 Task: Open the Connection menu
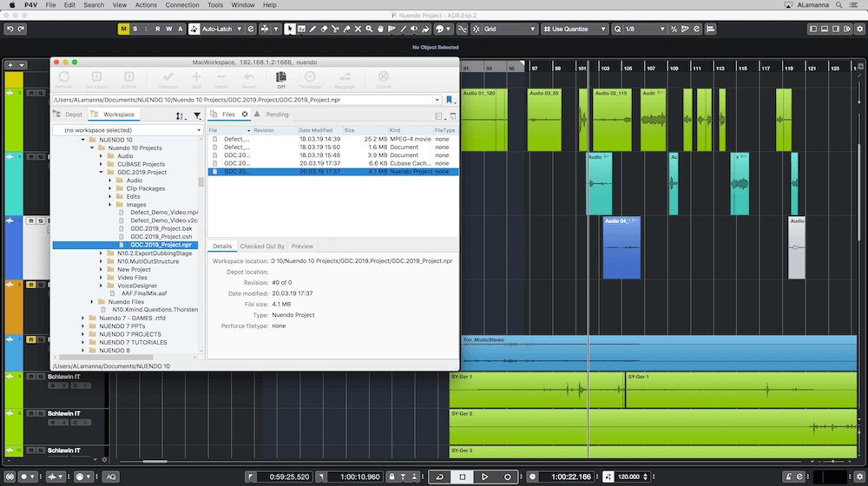182,5
